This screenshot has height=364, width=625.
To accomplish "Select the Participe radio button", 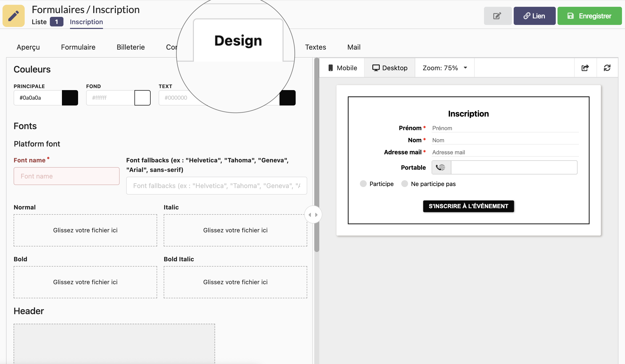I will (x=363, y=184).
